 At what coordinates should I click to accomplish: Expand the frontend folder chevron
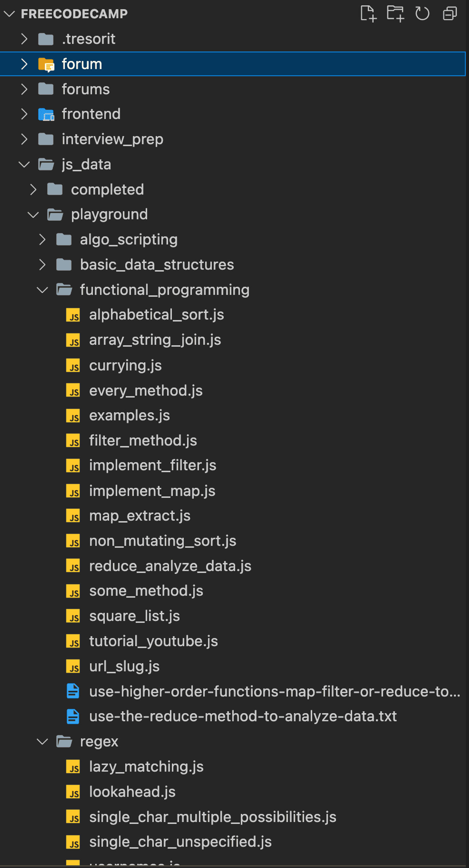pyautogui.click(x=24, y=114)
